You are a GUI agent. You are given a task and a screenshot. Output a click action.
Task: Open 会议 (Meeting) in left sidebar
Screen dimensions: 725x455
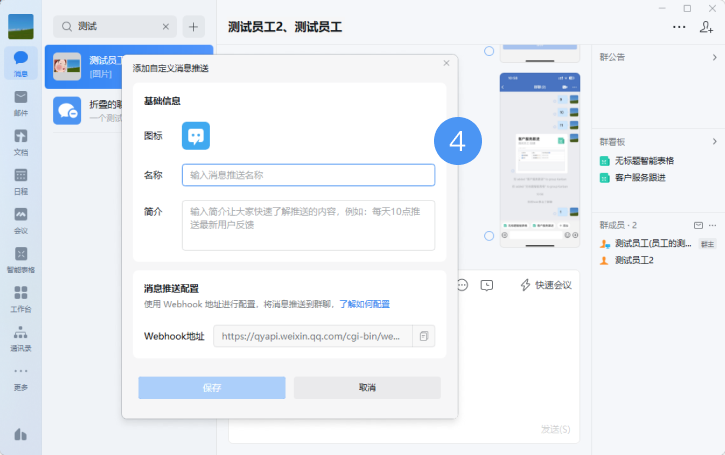[20, 218]
